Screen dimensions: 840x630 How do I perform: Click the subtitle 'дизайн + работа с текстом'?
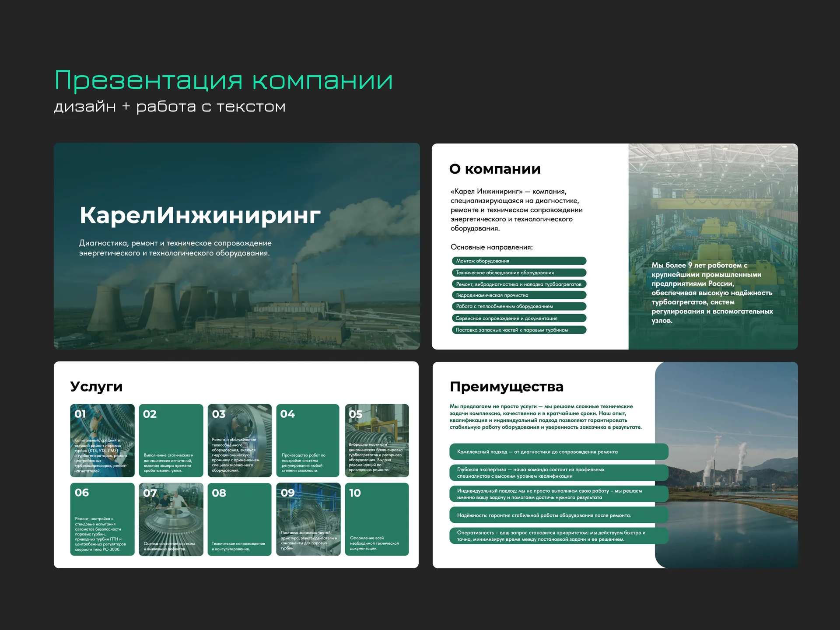[x=170, y=107]
